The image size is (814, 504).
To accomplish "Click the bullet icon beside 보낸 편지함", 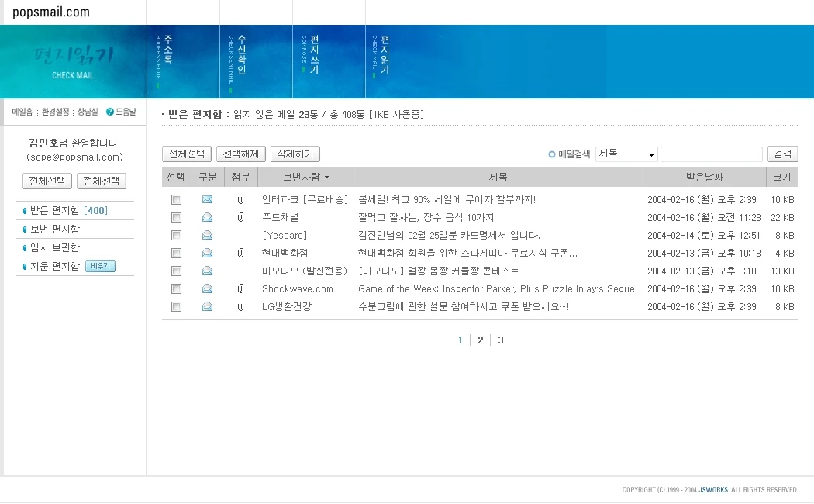I will click(x=24, y=230).
